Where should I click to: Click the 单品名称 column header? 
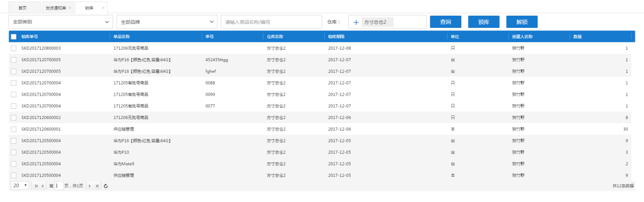[122, 36]
